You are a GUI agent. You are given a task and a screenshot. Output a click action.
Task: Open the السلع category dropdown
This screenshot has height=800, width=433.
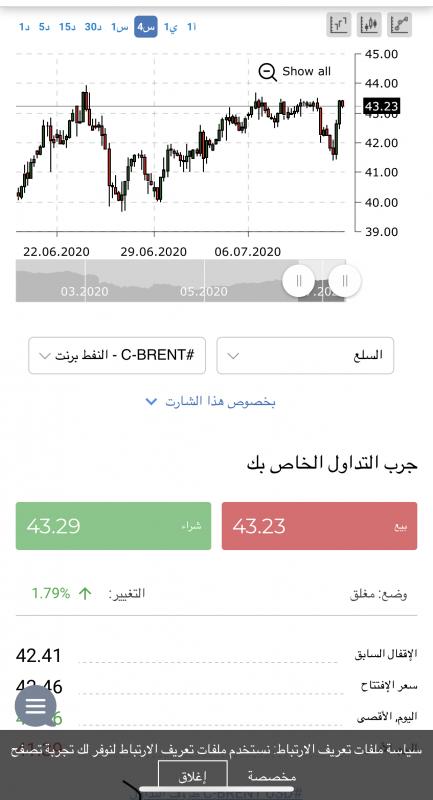(x=305, y=355)
